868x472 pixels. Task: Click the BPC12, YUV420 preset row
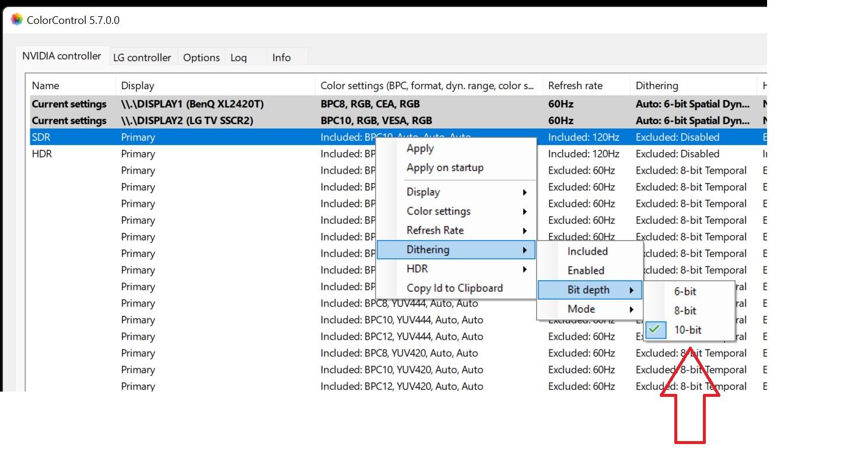[398, 386]
